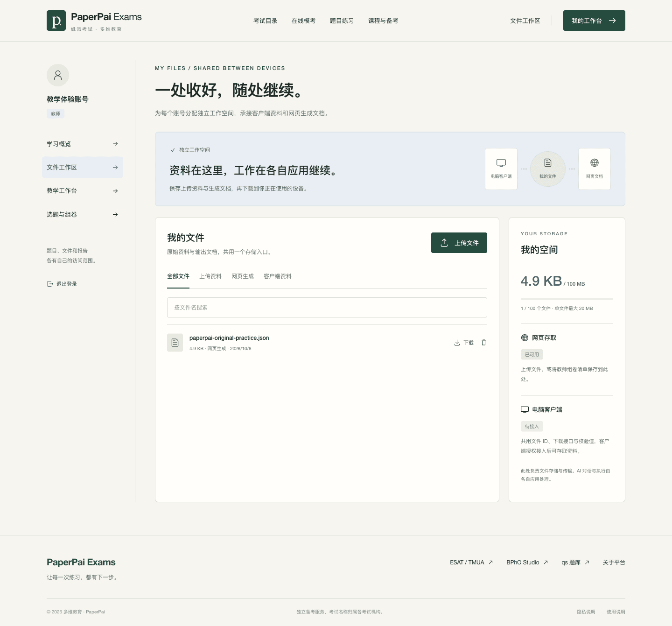Viewport: 672px width, 626px height.
Task: Click the storage usage progress bar
Action: point(567,299)
